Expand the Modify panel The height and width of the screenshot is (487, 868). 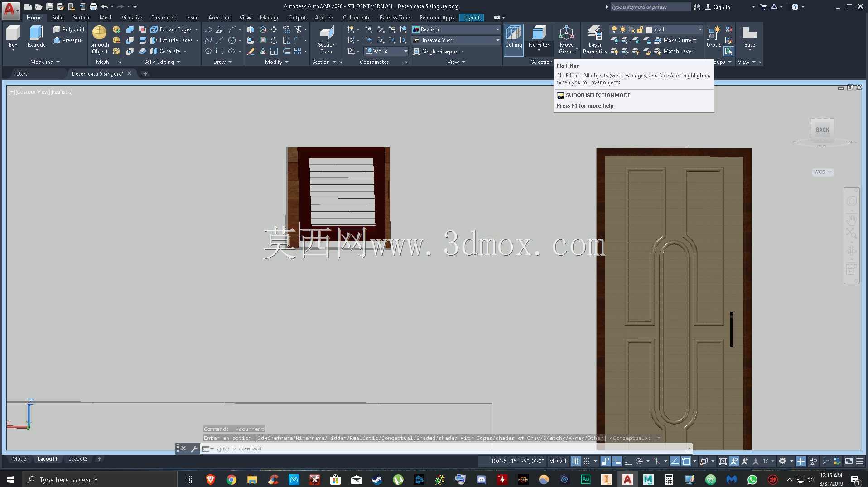pyautogui.click(x=276, y=62)
